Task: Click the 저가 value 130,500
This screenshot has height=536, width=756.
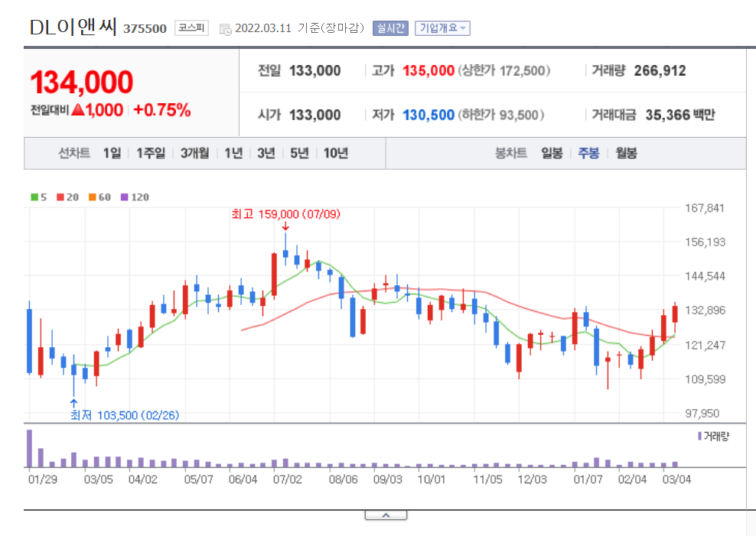Action: 429,115
